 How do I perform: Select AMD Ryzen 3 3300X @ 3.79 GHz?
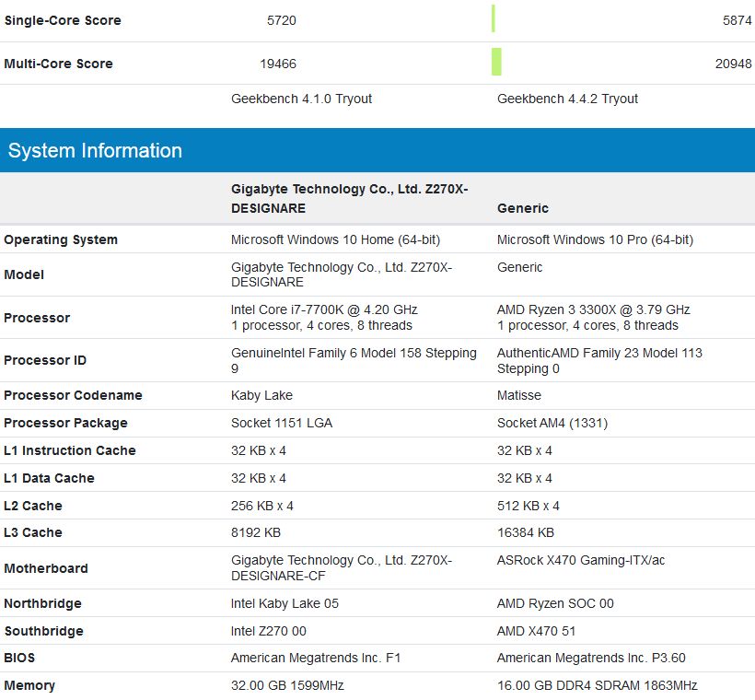[x=593, y=309]
